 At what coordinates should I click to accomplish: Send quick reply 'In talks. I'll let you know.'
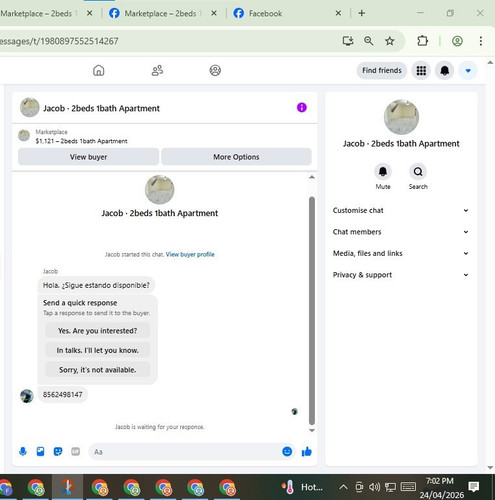coord(97,350)
